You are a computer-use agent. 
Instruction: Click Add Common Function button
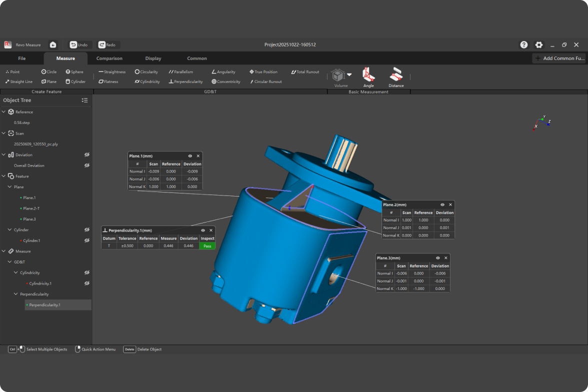click(x=559, y=58)
